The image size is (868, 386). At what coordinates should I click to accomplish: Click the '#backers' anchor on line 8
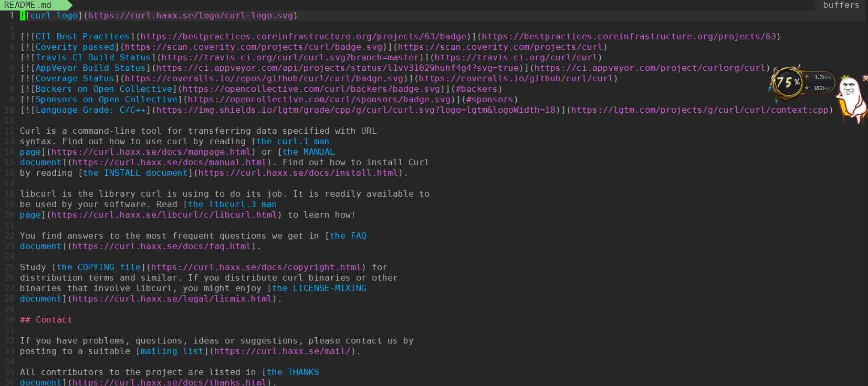[x=477, y=89]
